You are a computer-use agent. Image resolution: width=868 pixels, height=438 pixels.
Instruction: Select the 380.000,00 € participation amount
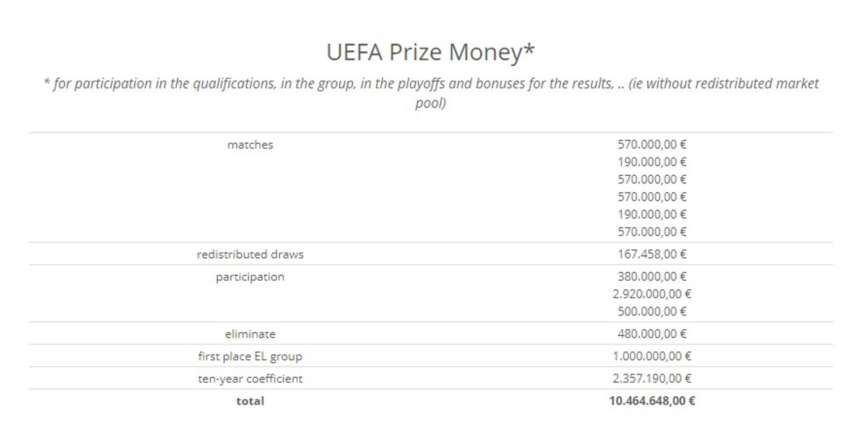(x=652, y=277)
